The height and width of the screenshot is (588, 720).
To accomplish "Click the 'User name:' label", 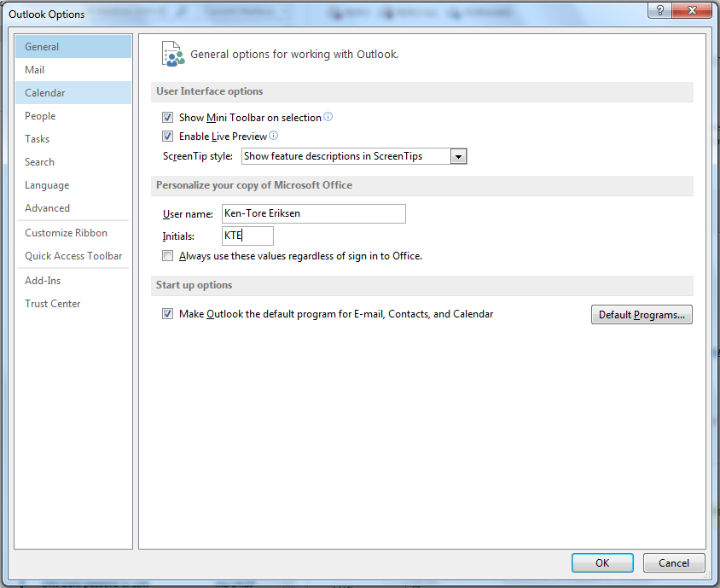I will (x=188, y=214).
